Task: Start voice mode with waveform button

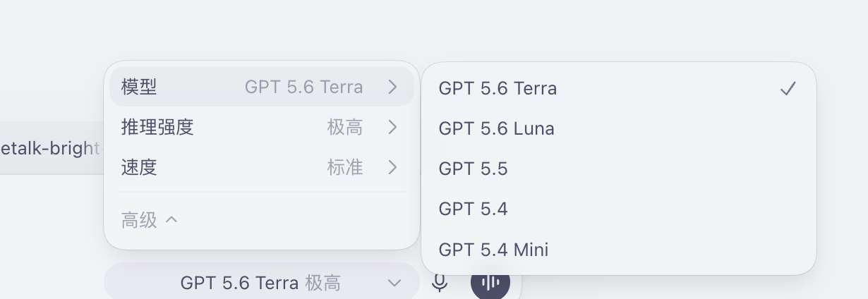Action: (x=490, y=283)
